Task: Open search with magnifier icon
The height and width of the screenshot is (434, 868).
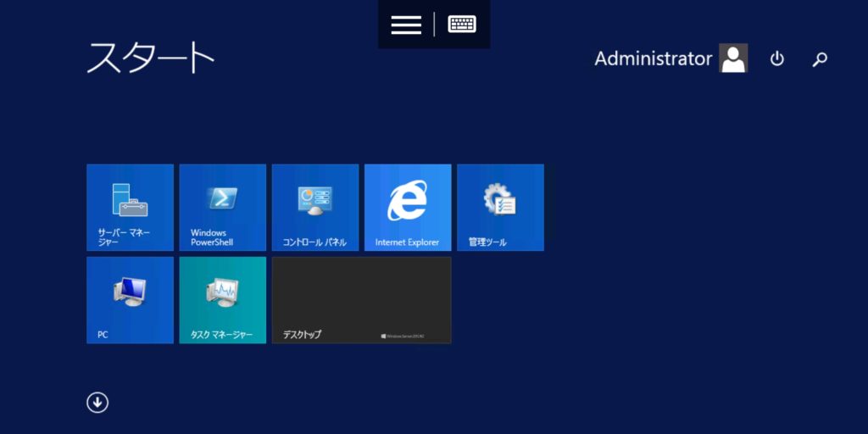Action: 820,58
